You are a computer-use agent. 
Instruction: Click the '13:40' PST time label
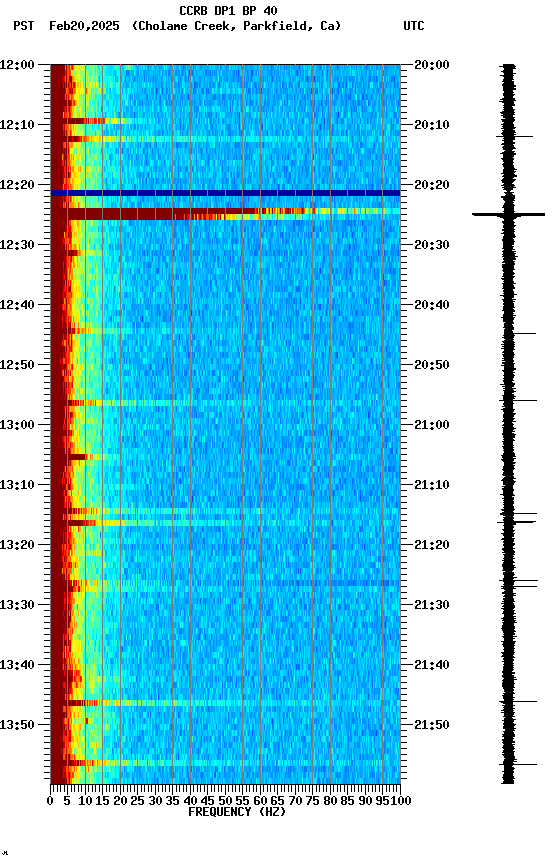[x=17, y=666]
